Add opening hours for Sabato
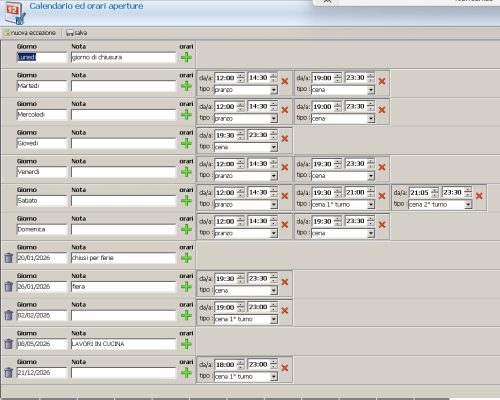The width and height of the screenshot is (500, 400). click(x=186, y=201)
